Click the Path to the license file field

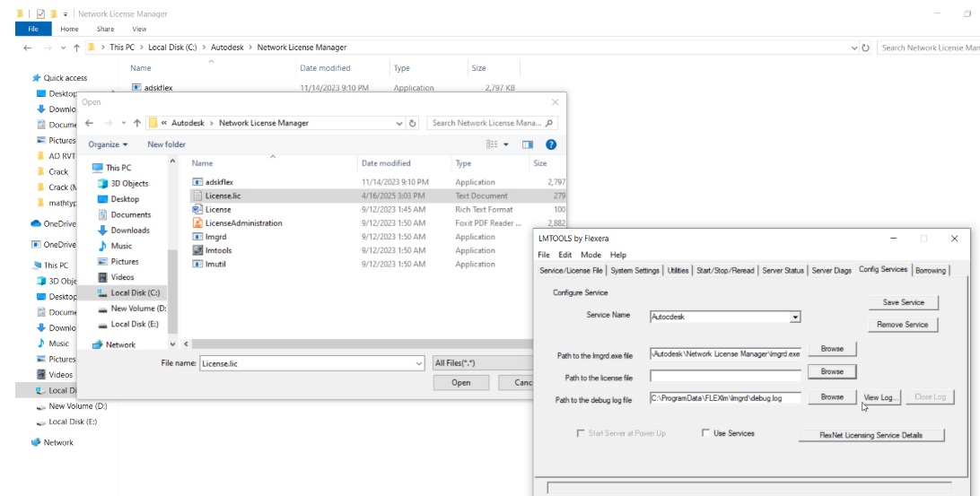tap(724, 377)
